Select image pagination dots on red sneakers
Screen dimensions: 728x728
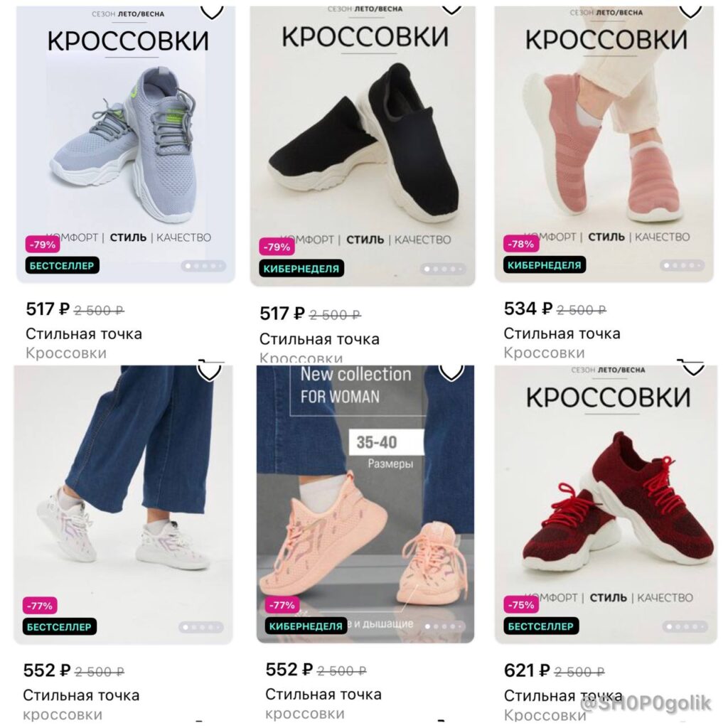tap(685, 627)
